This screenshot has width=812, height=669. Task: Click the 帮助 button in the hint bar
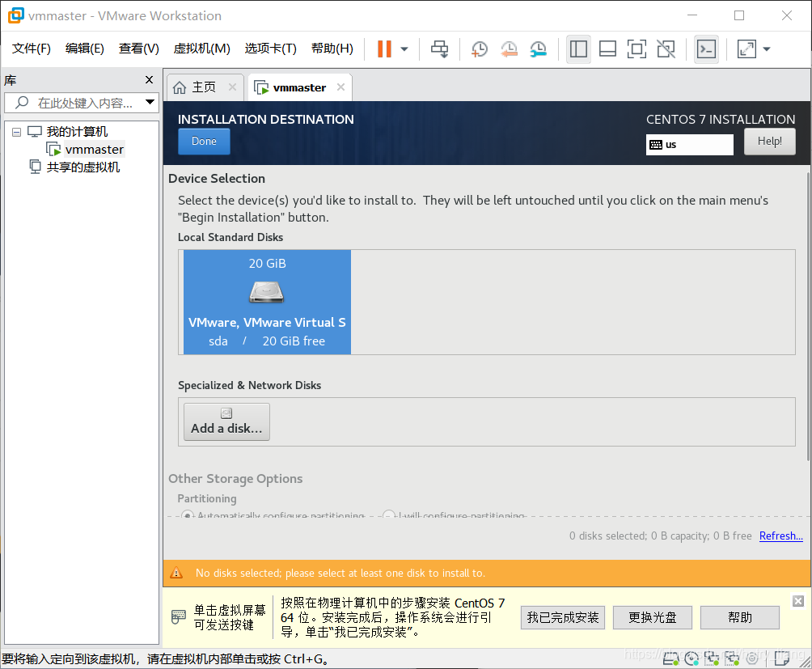click(740, 617)
